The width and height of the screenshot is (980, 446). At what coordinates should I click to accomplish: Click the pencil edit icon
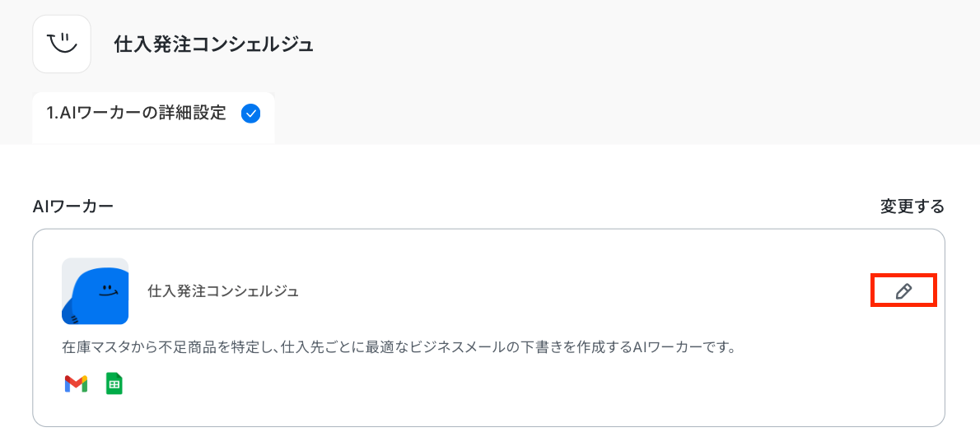[903, 291]
